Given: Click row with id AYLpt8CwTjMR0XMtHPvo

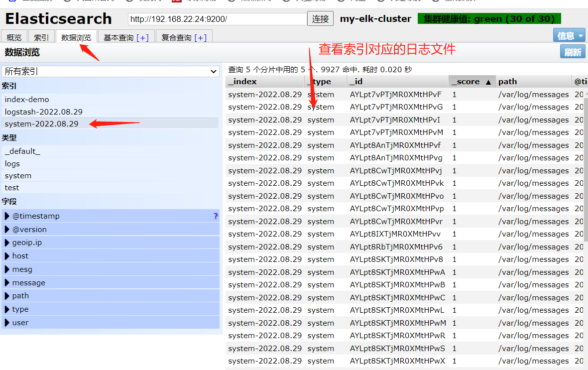Looking at the screenshot, I should click(405, 196).
